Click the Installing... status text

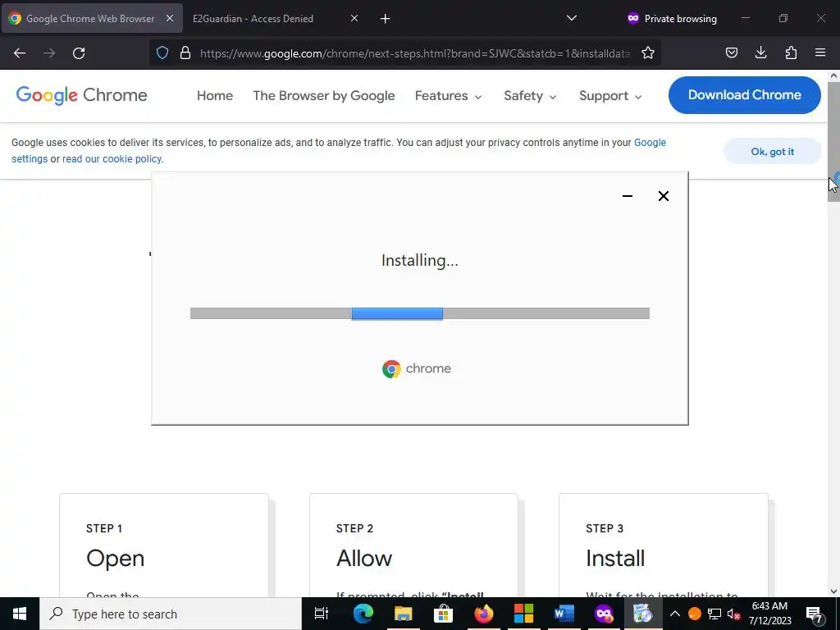pyautogui.click(x=419, y=261)
